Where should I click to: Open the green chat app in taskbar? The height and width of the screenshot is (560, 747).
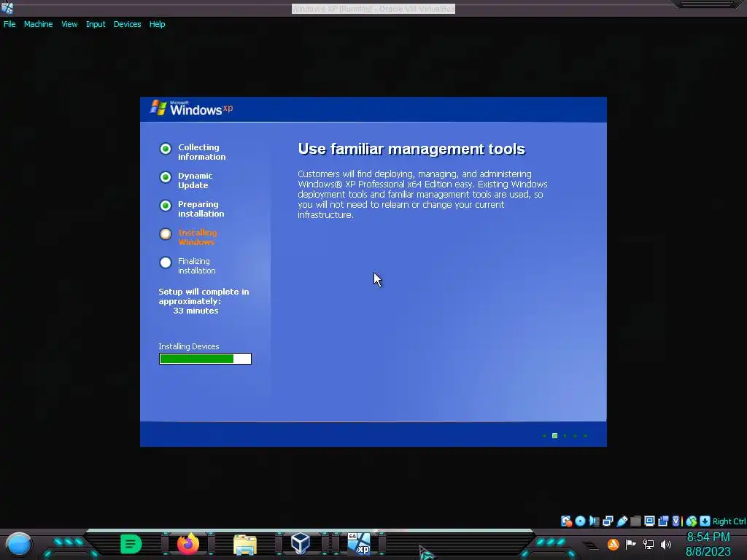[131, 544]
